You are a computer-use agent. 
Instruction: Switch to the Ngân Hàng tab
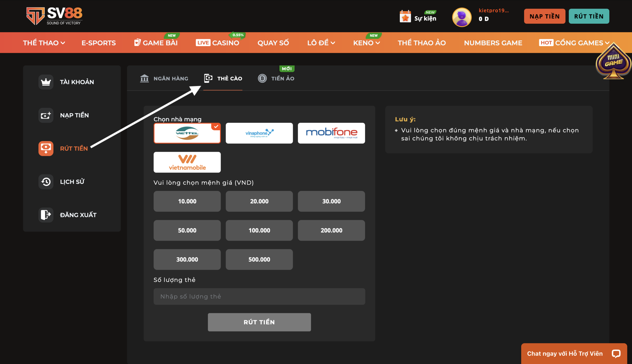[164, 78]
